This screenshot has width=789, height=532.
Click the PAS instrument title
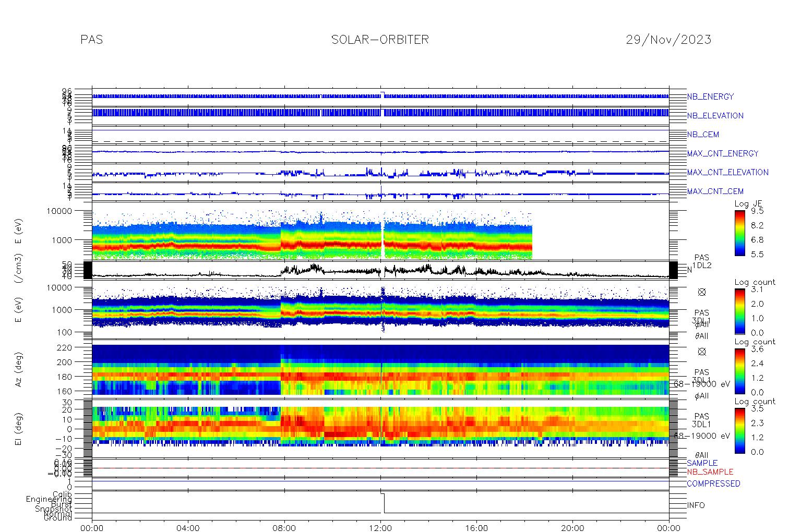92,40
